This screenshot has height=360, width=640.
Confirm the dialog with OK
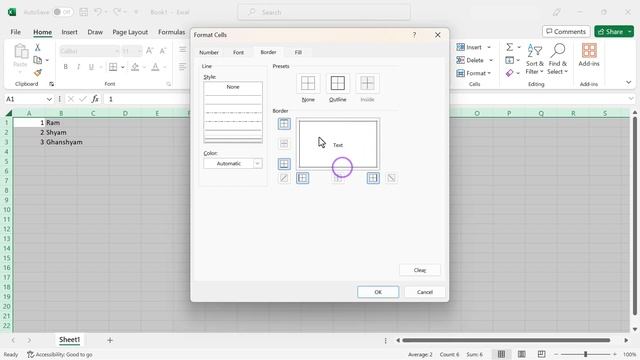[378, 292]
